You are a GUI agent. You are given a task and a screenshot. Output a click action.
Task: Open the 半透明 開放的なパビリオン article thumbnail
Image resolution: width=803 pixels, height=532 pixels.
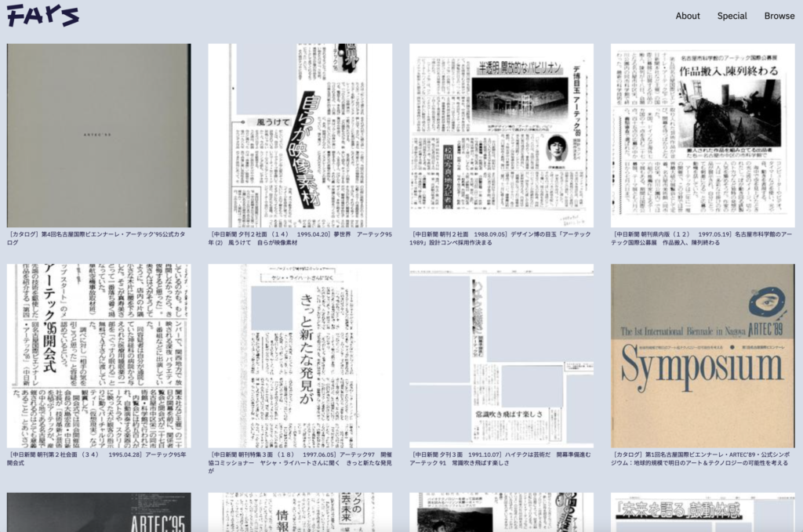(x=501, y=135)
